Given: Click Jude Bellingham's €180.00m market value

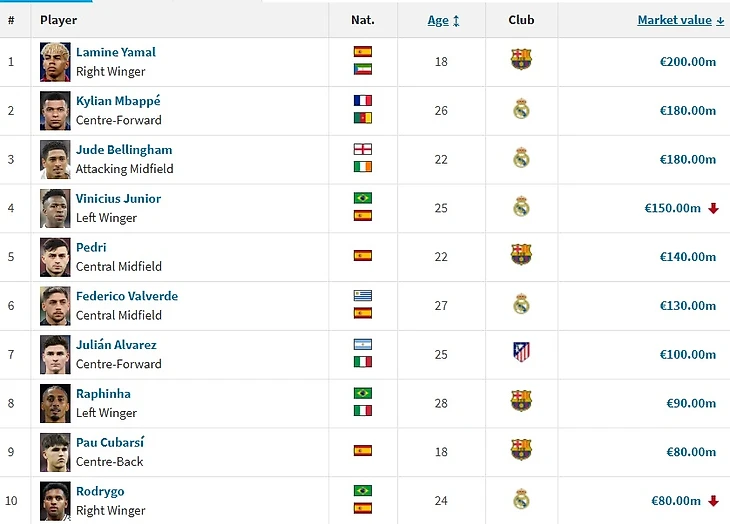Looking at the screenshot, I should (x=687, y=159).
